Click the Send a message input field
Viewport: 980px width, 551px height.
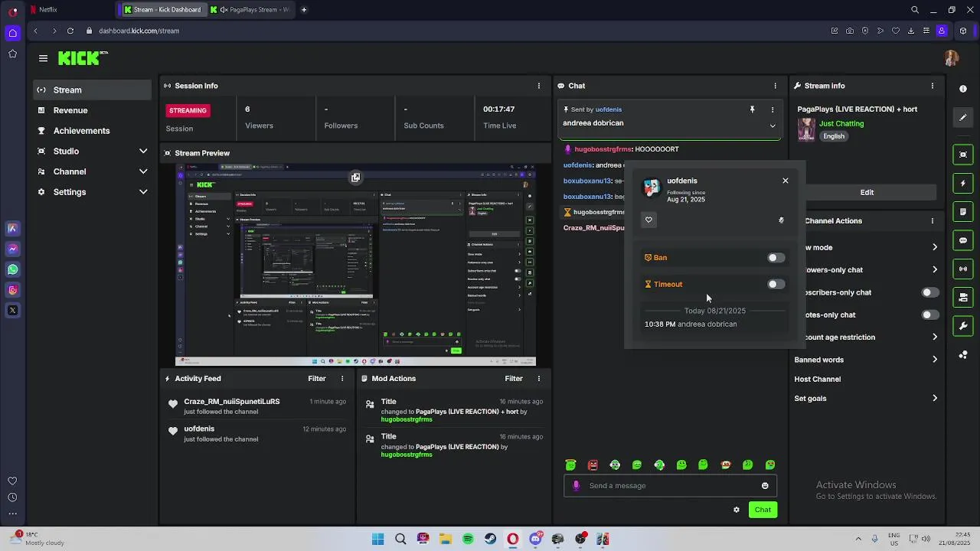coord(670,486)
